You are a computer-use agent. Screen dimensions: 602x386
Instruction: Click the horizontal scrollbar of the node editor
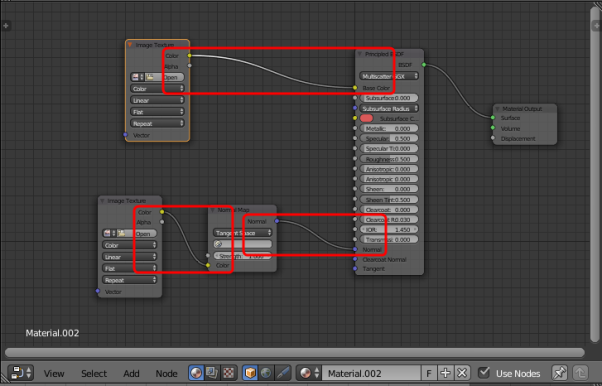tap(295, 352)
